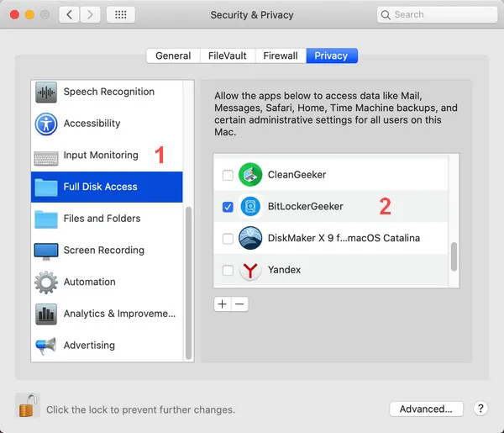
Task: Select the Accessibility icon in privacy list
Action: click(46, 124)
